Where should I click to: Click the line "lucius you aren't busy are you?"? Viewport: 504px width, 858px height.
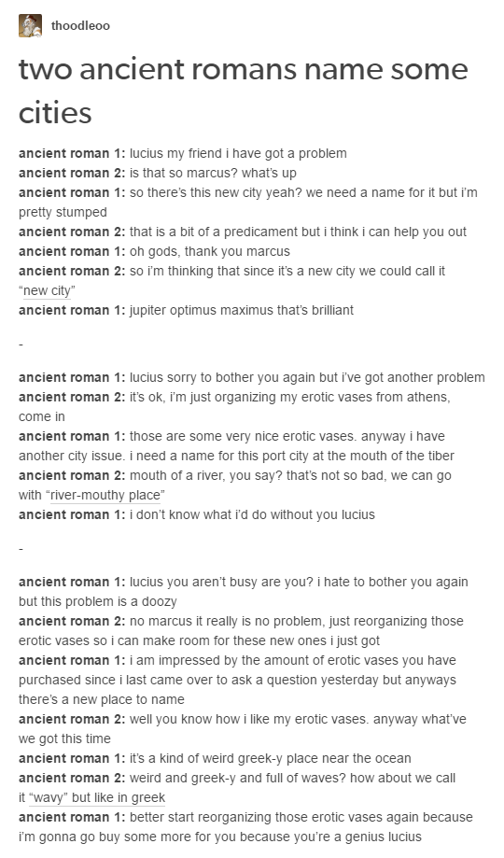(221, 582)
